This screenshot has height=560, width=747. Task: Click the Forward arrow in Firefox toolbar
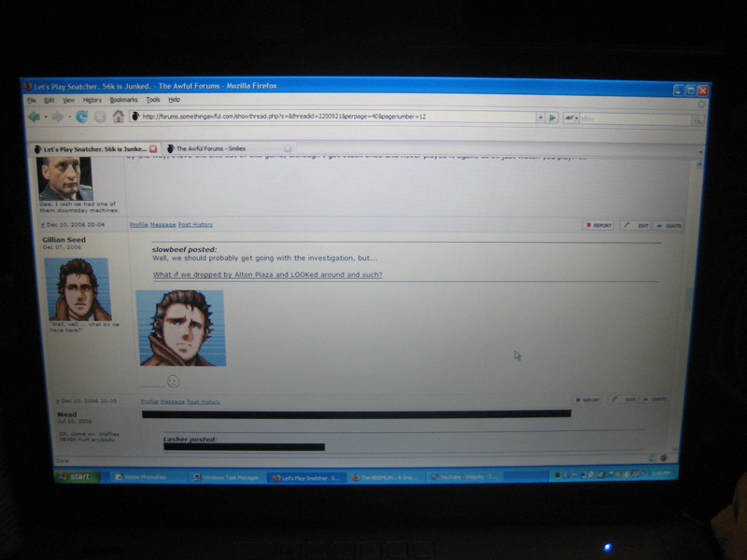tap(57, 117)
